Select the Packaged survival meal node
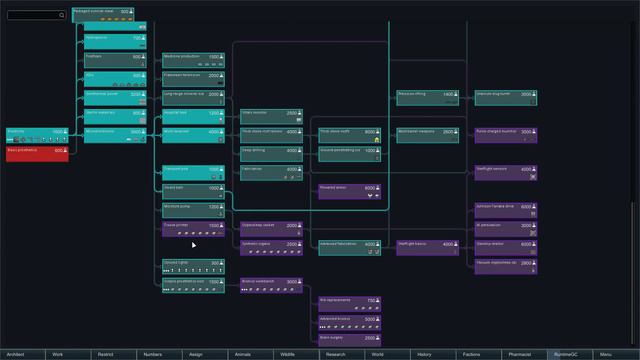This screenshot has width=640, height=360. pyautogui.click(x=103, y=15)
